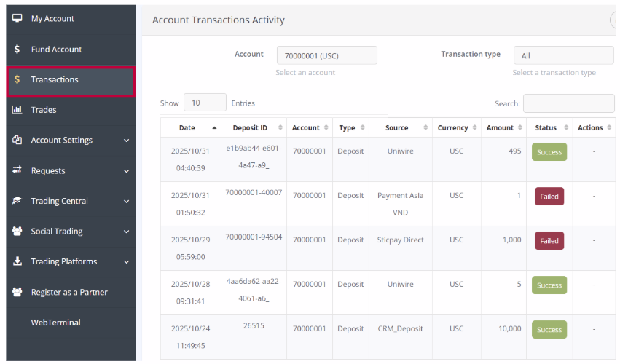Image resolution: width=620 pixels, height=364 pixels.
Task: Open the WebTerminal menu item
Action: coord(55,323)
